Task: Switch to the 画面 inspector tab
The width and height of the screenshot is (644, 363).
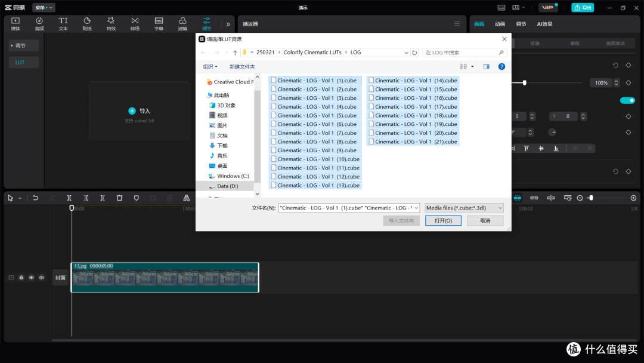Action: tap(479, 24)
